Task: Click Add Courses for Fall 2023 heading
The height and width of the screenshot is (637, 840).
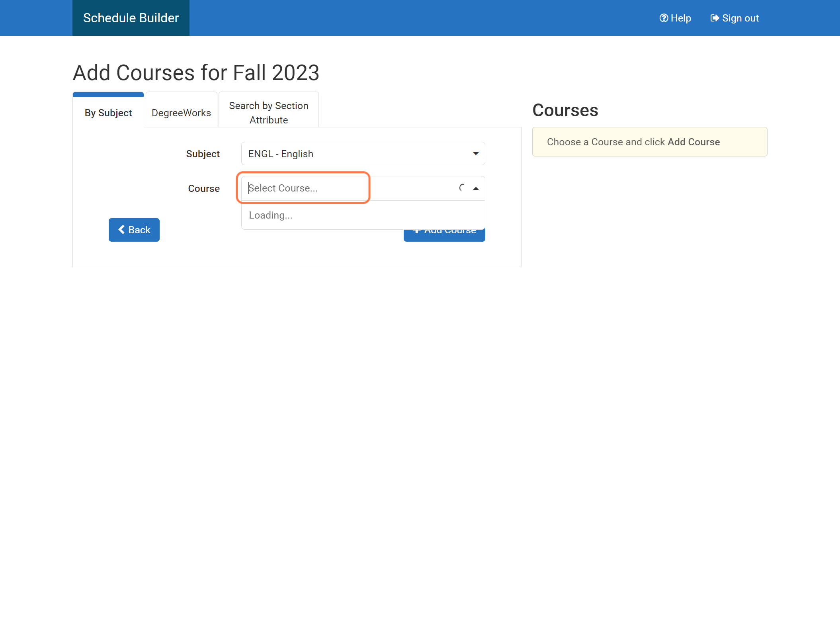Action: click(x=196, y=73)
